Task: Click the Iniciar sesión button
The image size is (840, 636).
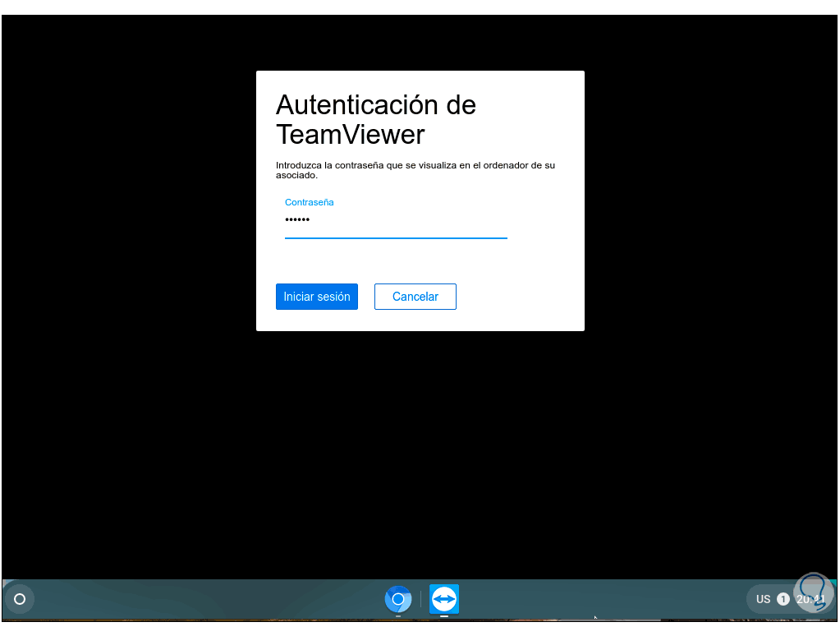Action: point(317,297)
